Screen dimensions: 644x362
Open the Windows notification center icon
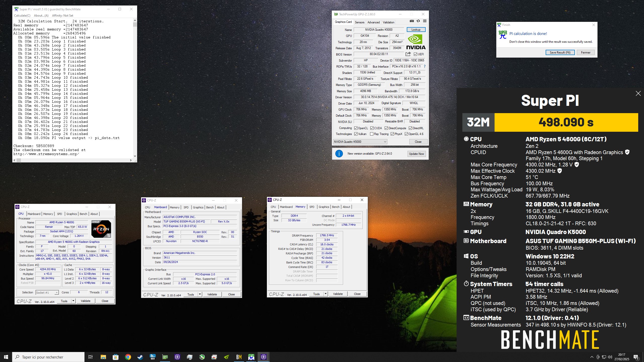636,357
